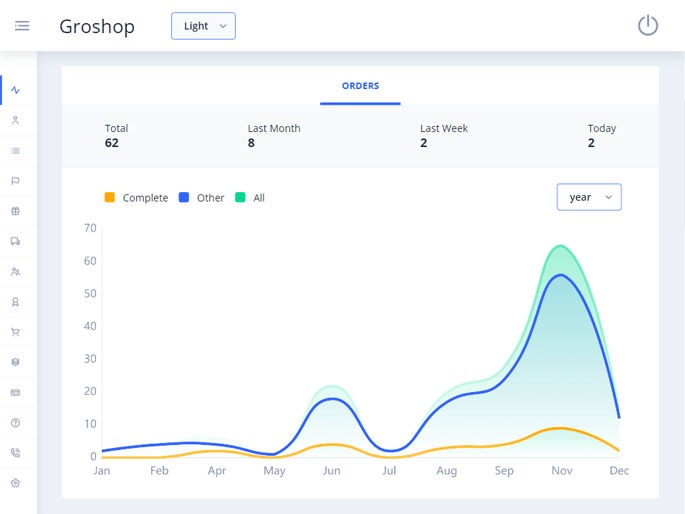This screenshot has width=685, height=514.
Task: Switch to the ORDERS tab
Action: click(x=360, y=86)
